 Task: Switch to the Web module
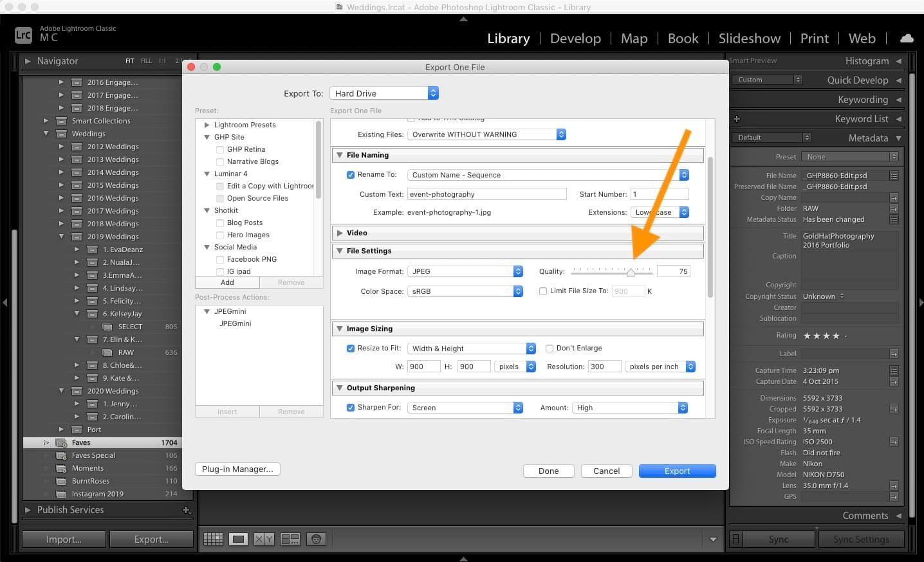[x=862, y=39]
